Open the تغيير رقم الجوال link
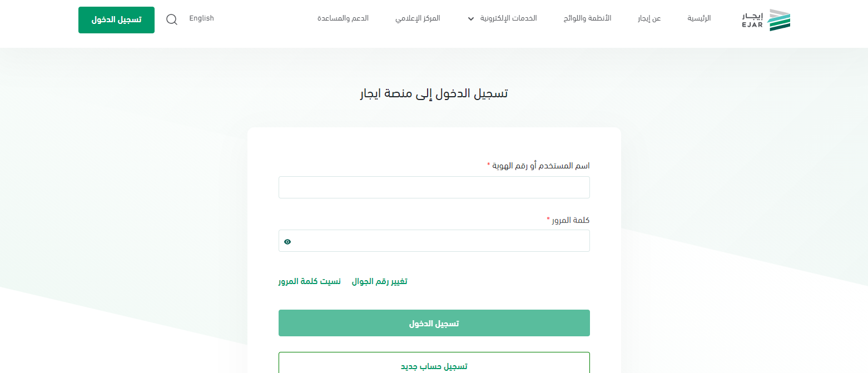This screenshot has height=373, width=868. tap(379, 281)
